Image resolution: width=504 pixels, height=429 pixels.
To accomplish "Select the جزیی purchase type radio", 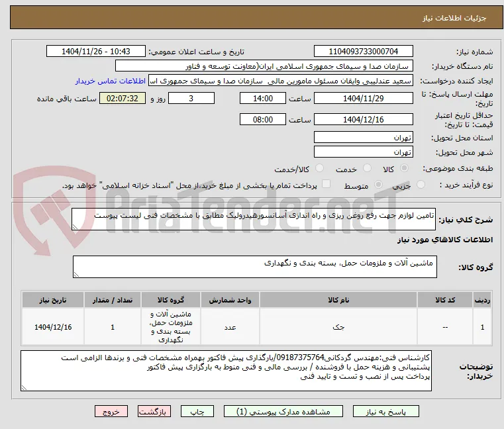I will point(421,185).
